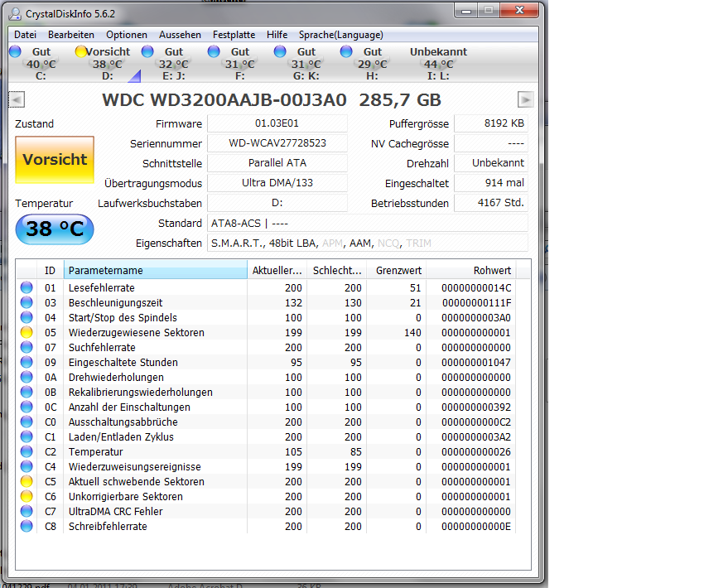
Task: Select the Wiederzugewiesene Sektoren parameter name
Action: (136, 333)
